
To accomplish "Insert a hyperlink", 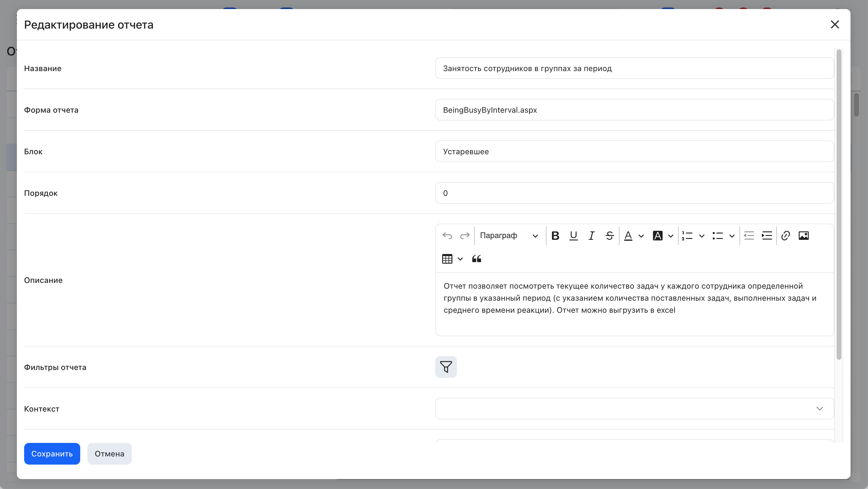I will 785,236.
